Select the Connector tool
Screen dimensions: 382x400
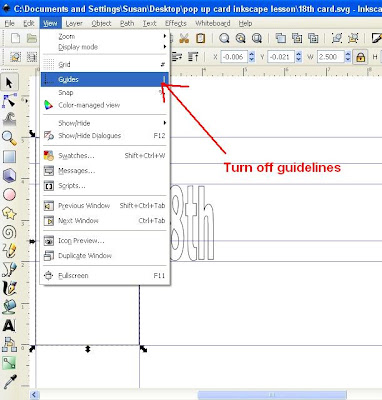[x=9, y=344]
